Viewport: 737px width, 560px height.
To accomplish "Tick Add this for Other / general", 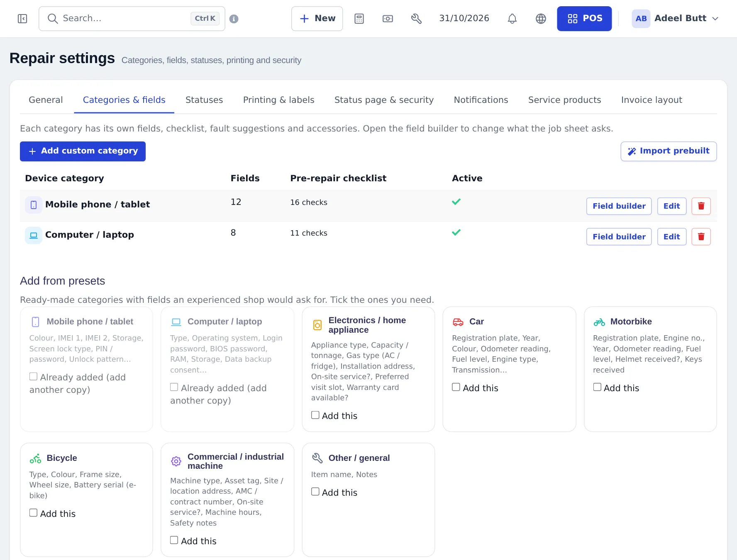I will [x=315, y=492].
